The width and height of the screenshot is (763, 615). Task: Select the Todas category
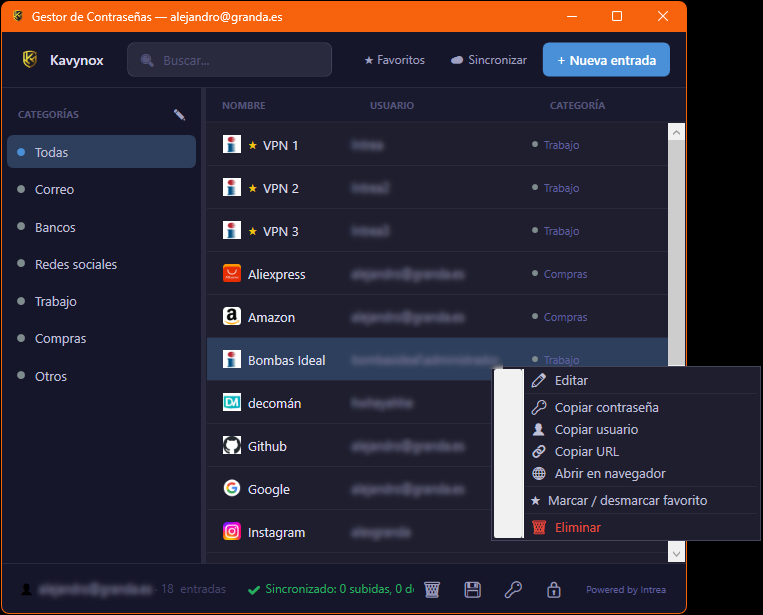101,152
